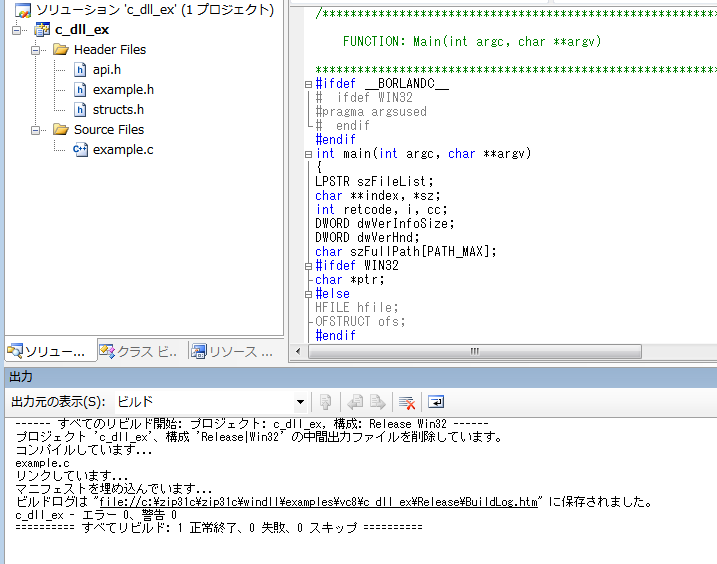Viewport: 717px width, 564px height.
Task: Click the solution icon at the tree top
Action: [x=23, y=10]
